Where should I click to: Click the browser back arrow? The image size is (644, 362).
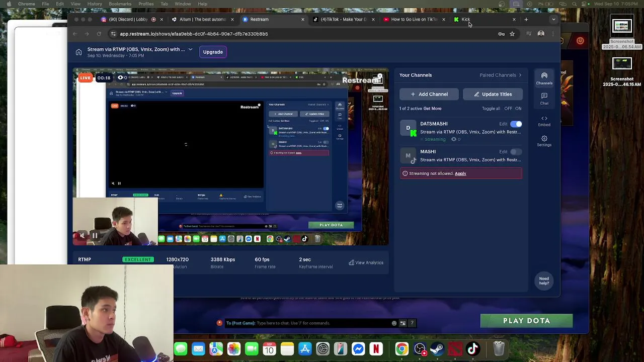point(75,34)
